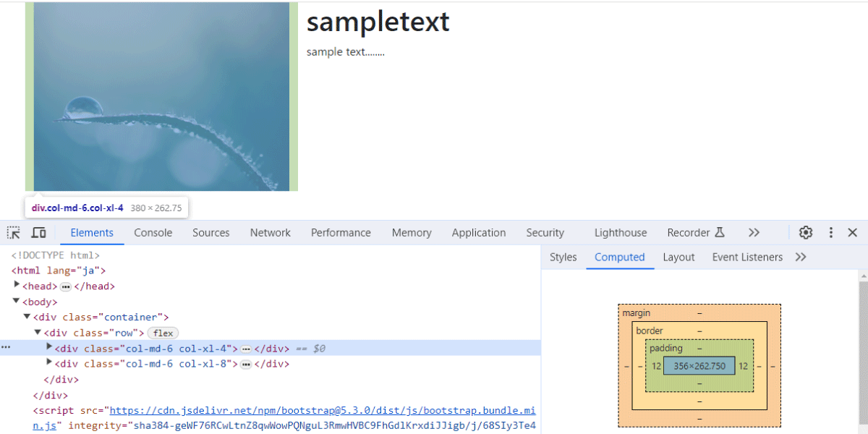
Task: Expand the col-md-6 col-xl-8 div arrow
Action: pos(49,364)
